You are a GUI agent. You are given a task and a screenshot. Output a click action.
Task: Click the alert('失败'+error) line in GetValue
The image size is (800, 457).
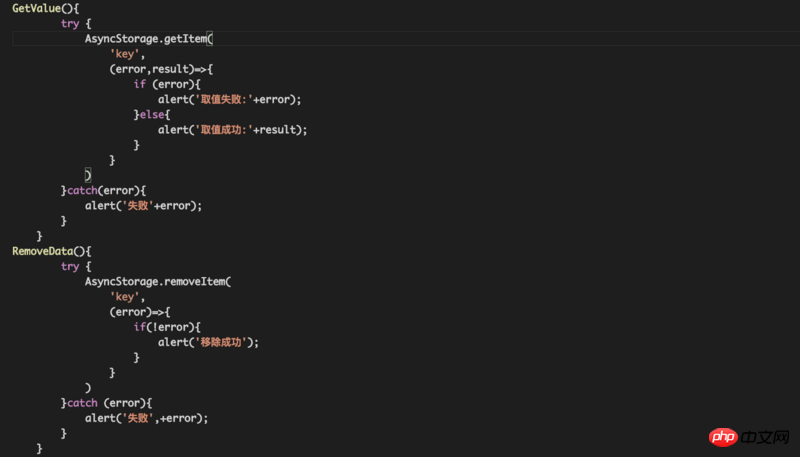click(143, 206)
